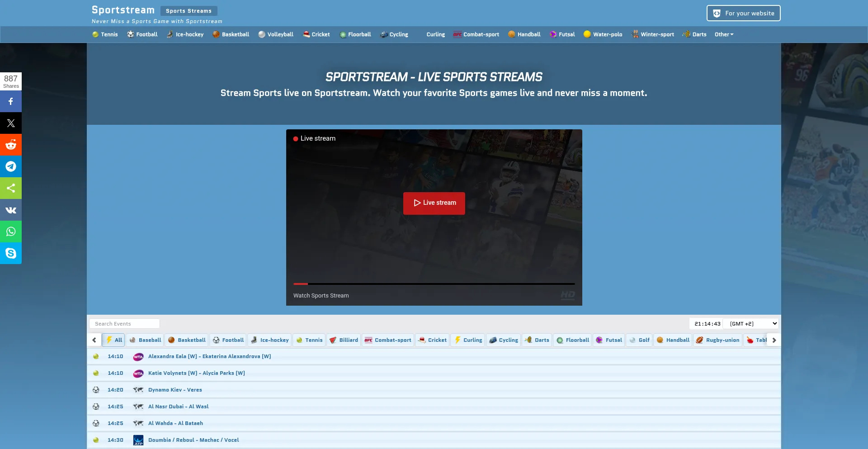Share page on Facebook

click(x=11, y=101)
